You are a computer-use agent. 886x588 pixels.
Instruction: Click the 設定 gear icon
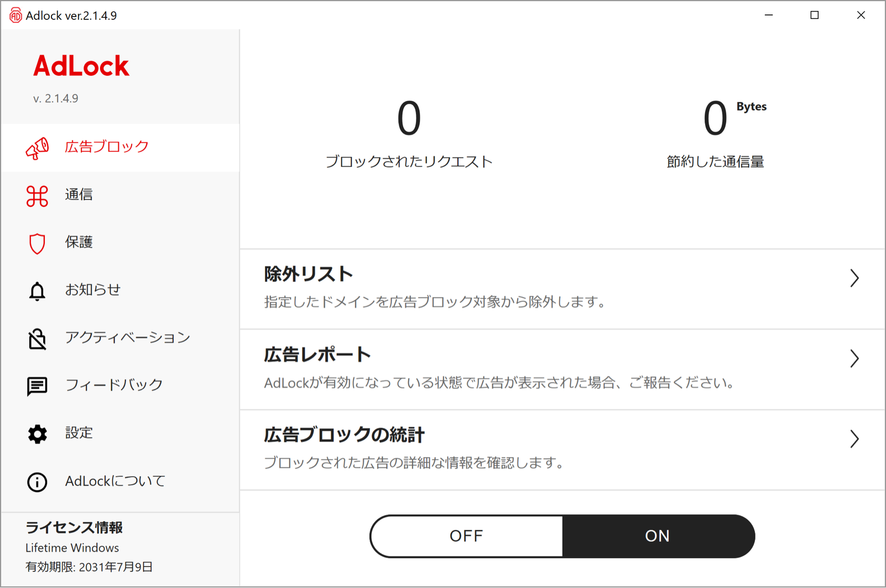point(37,434)
